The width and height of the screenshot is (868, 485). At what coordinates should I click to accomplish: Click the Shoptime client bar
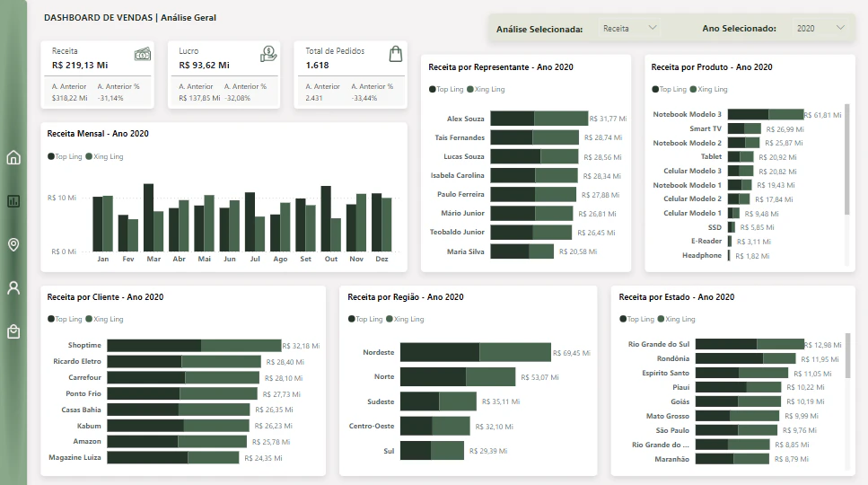[194, 346]
